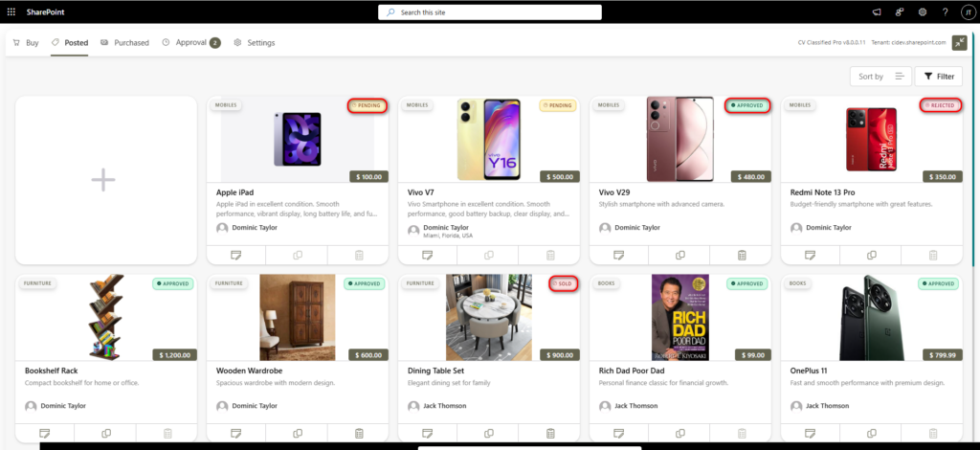
Task: Click the collapse full-screen arrows icon
Action: coord(959,42)
